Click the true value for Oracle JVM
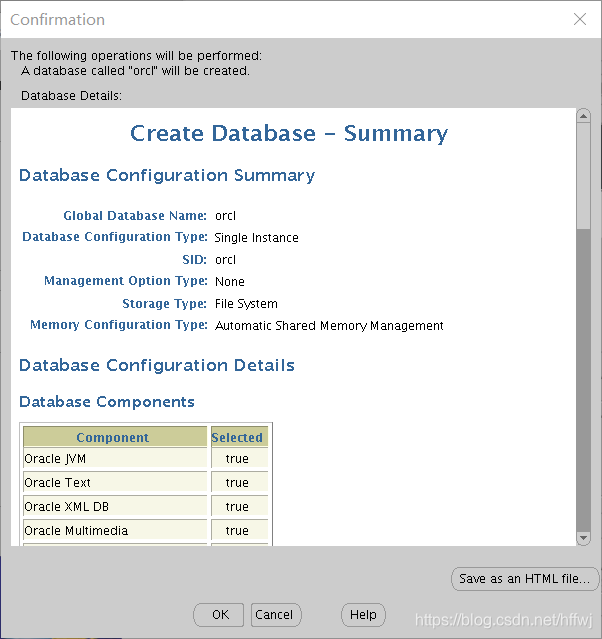Image resolution: width=602 pixels, height=639 pixels. click(x=237, y=459)
